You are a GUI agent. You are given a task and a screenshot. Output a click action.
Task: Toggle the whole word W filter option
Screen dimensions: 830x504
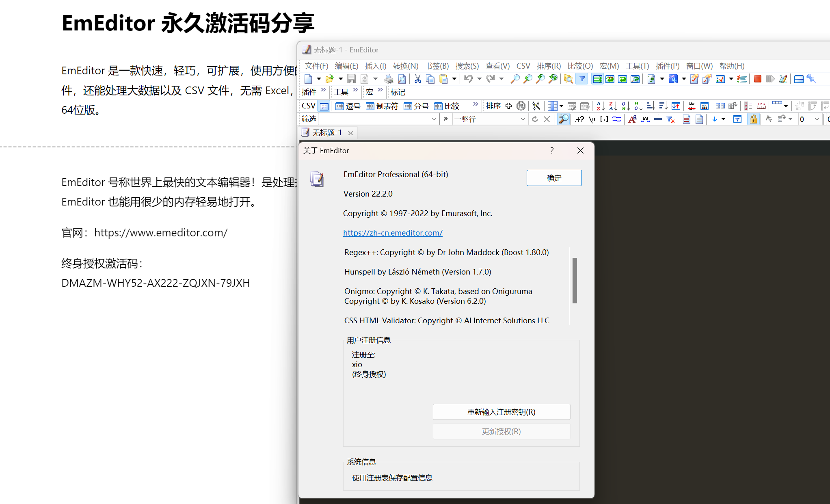tap(645, 119)
